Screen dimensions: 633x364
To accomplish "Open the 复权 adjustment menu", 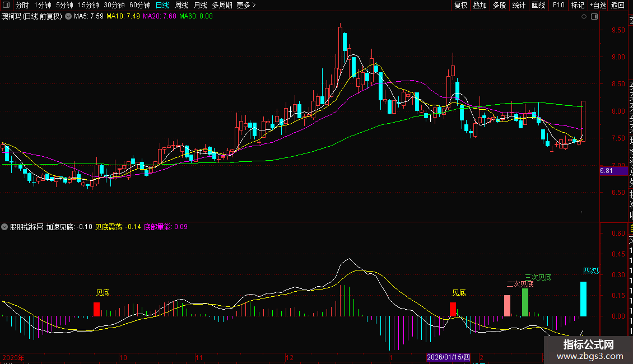I will click(460, 5).
